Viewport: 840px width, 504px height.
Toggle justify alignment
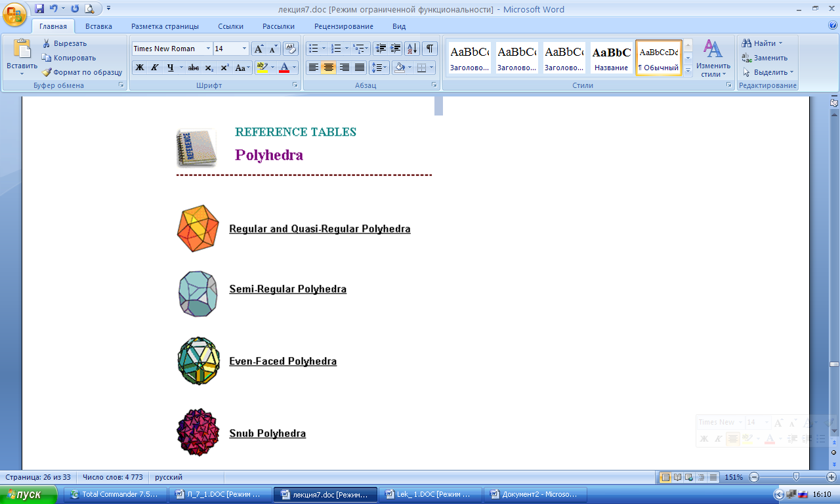(x=360, y=68)
